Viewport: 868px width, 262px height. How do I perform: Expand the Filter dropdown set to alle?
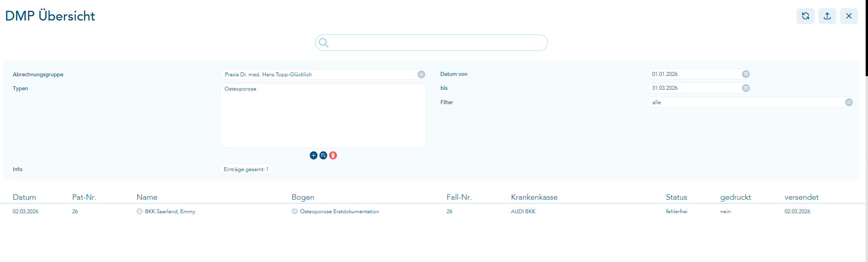pyautogui.click(x=849, y=103)
